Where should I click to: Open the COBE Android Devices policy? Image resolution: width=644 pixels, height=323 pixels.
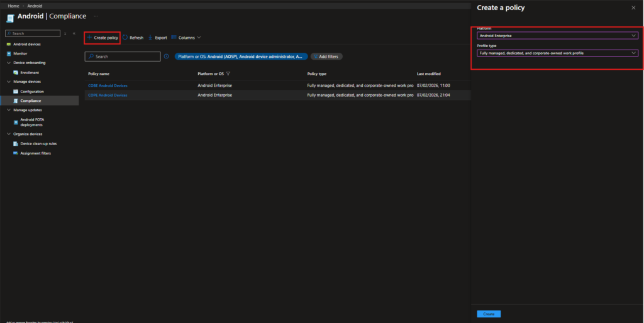pos(108,85)
